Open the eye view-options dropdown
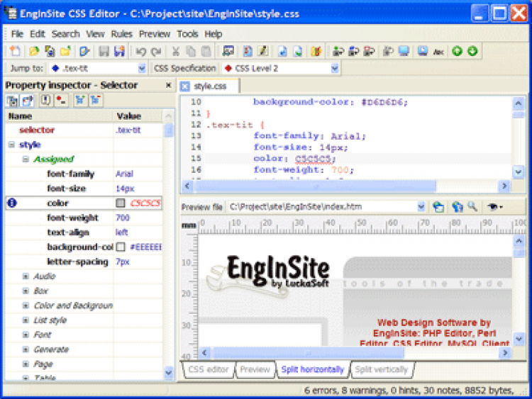 [495, 206]
